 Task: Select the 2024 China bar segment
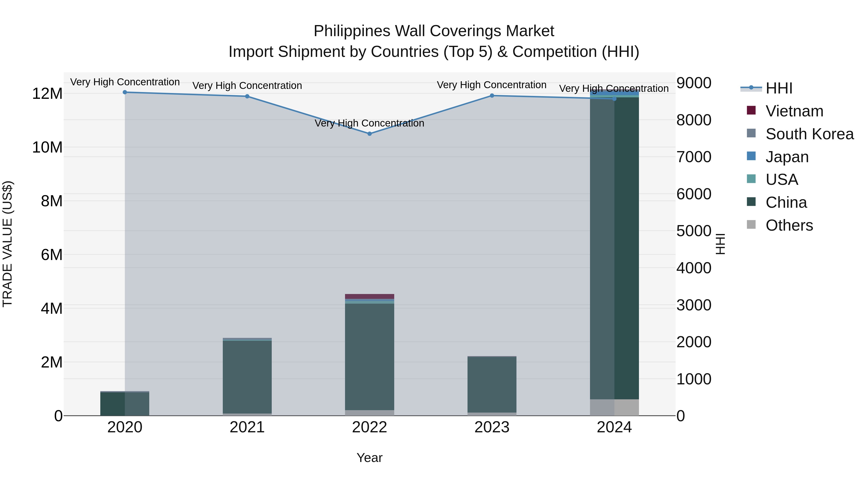point(614,248)
